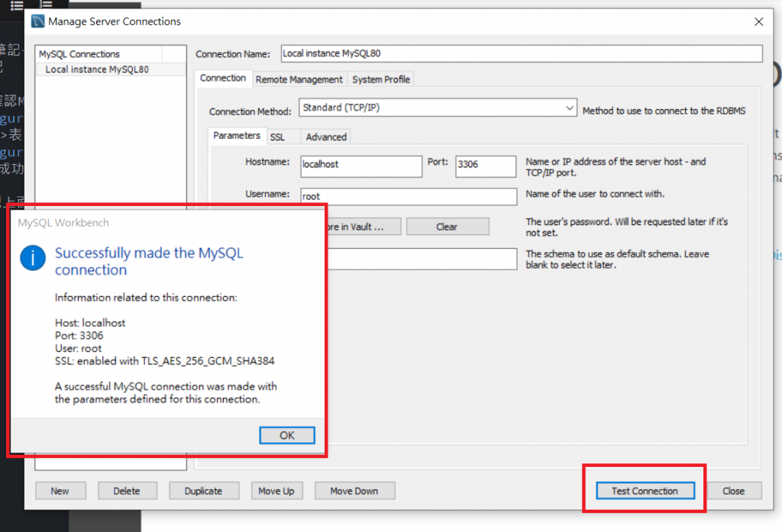Click the 'Port: 3306' line in the dialog

coord(79,336)
